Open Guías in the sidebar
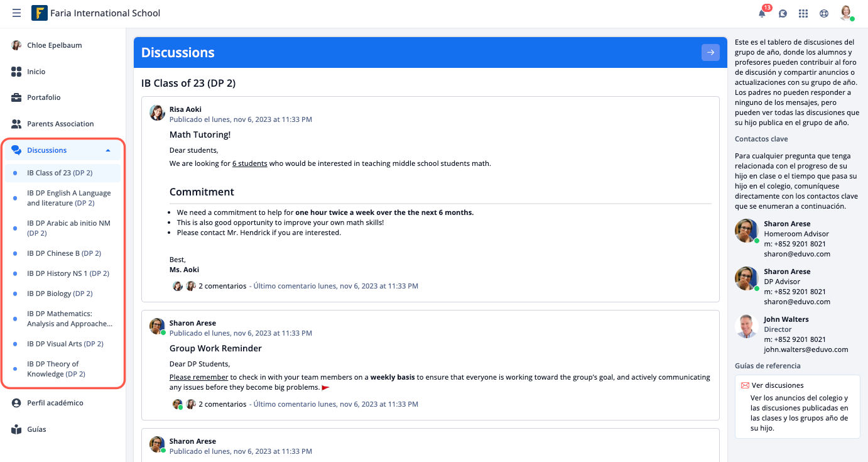Viewport: 868px width, 462px height. [x=36, y=429]
